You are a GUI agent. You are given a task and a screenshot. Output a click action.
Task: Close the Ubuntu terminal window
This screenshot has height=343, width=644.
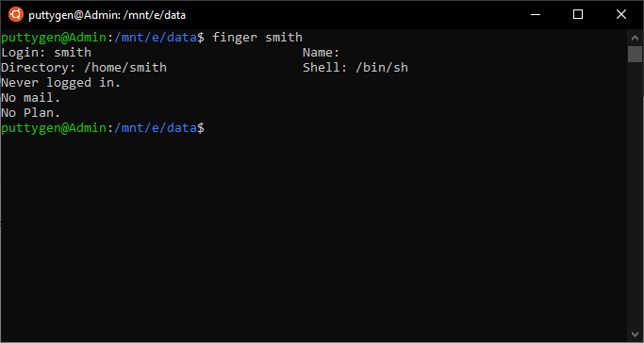pyautogui.click(x=621, y=15)
